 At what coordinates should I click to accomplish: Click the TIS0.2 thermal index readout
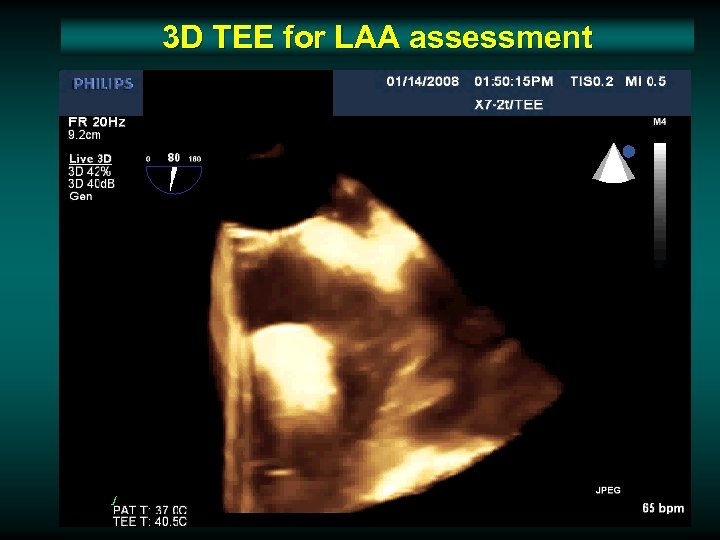591,82
